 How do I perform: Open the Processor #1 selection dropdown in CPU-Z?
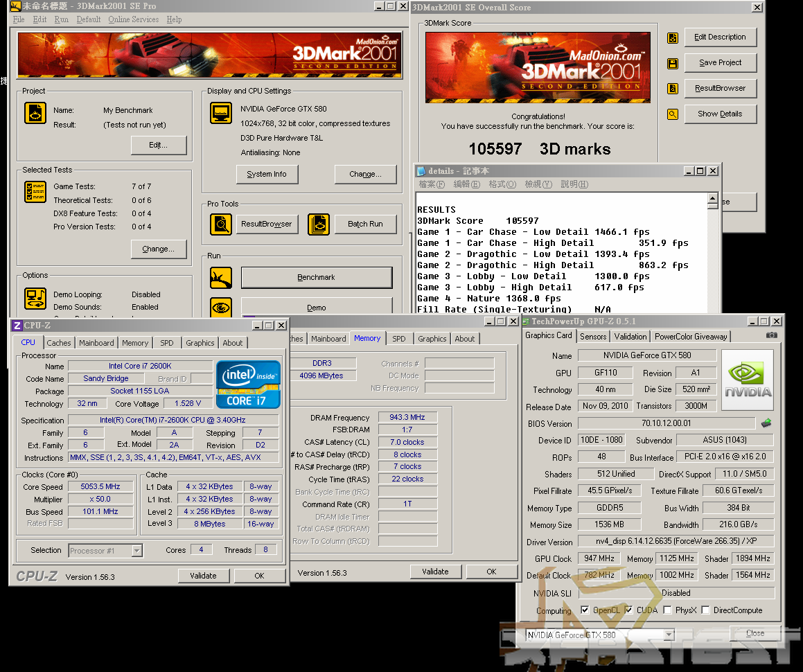136,551
